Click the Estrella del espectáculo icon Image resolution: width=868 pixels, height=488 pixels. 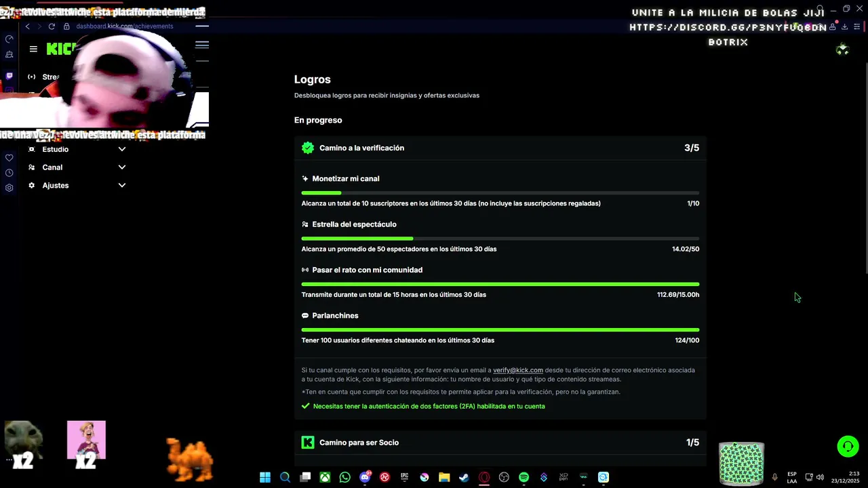click(305, 224)
